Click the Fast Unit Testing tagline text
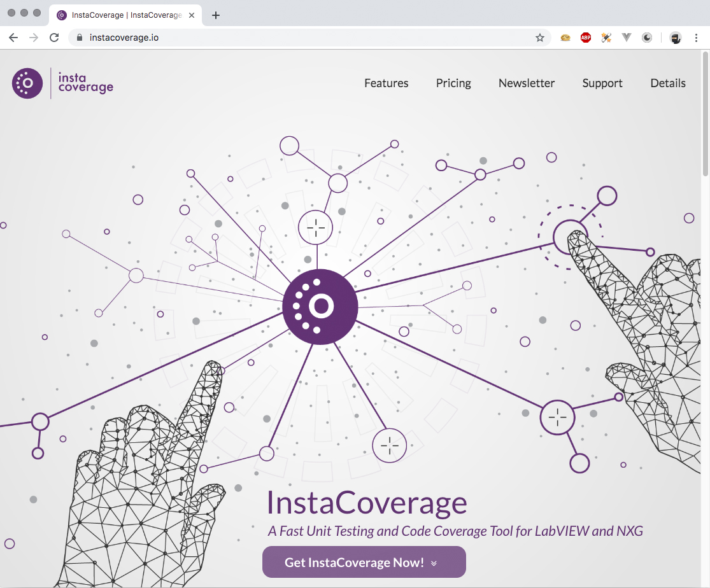 pyautogui.click(x=455, y=531)
